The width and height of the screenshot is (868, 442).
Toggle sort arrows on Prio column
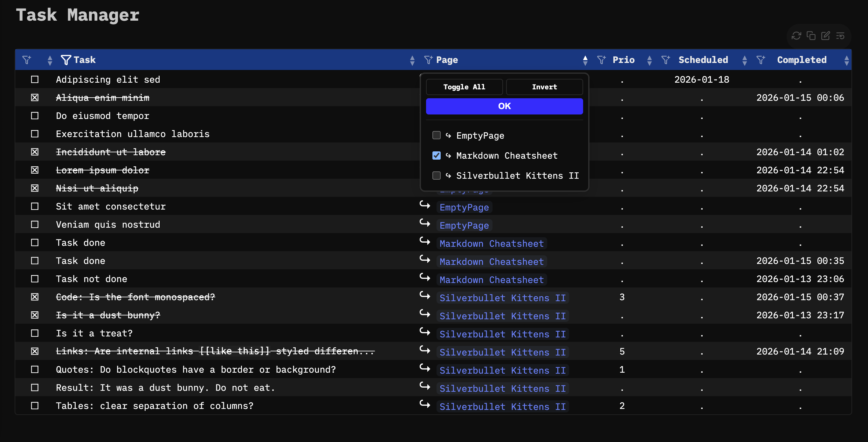click(x=649, y=60)
